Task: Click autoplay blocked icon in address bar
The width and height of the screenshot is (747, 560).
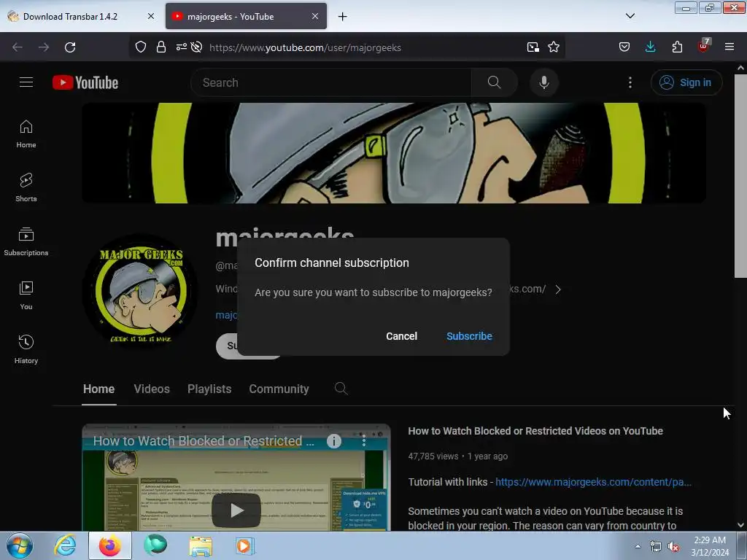Action: pos(196,47)
